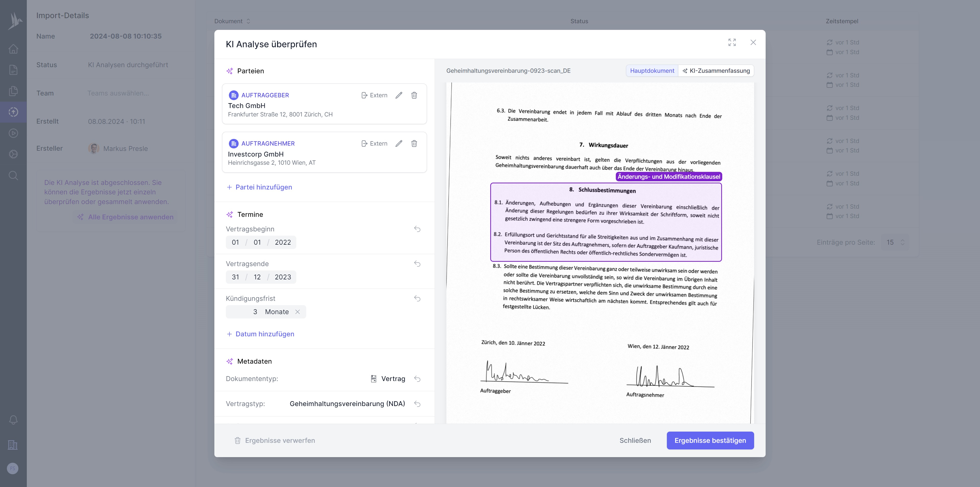Open the stacked documents sidebar icon
The width and height of the screenshot is (980, 487).
pyautogui.click(x=13, y=91)
